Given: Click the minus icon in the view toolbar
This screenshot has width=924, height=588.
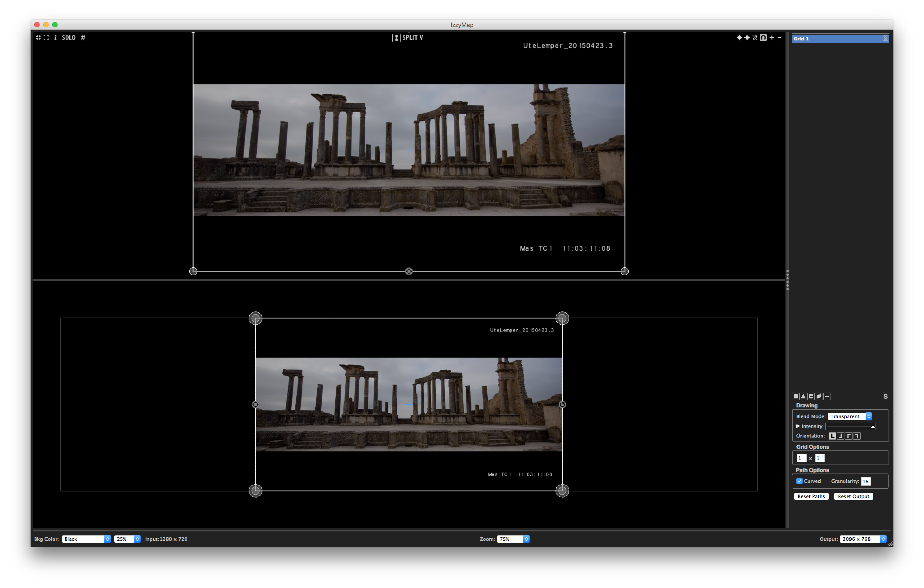Looking at the screenshot, I should point(779,38).
